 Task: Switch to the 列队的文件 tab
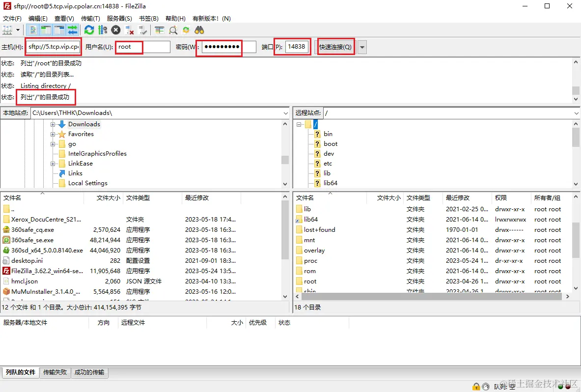click(20, 372)
